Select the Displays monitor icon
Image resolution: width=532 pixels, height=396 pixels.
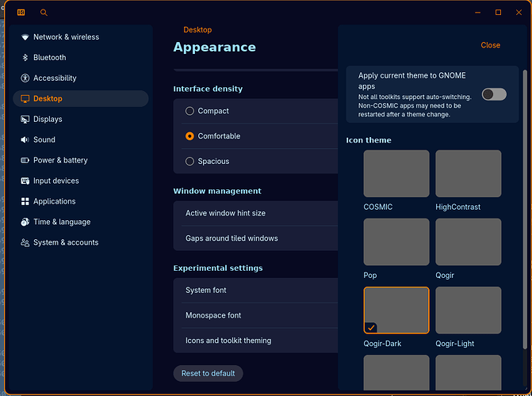[x=25, y=120]
